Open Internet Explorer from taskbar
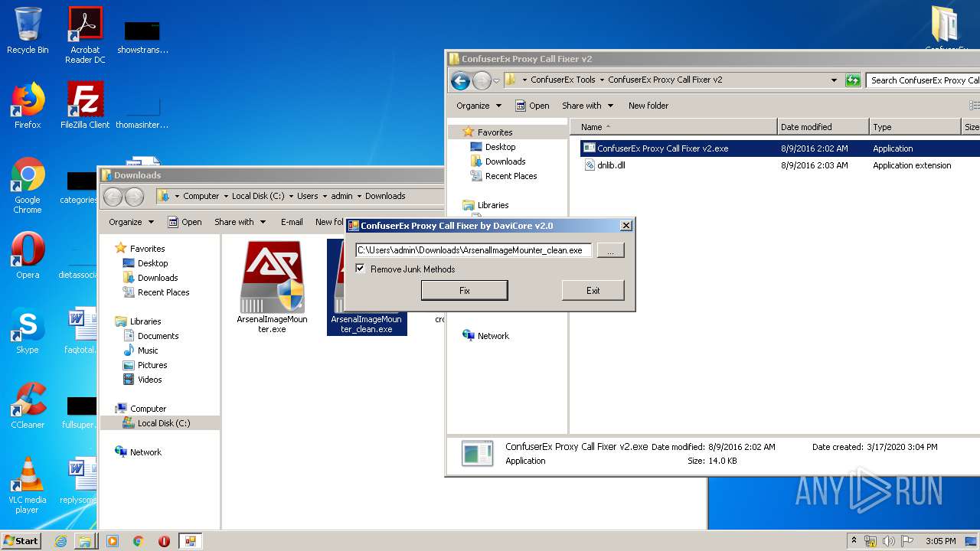 tap(60, 541)
